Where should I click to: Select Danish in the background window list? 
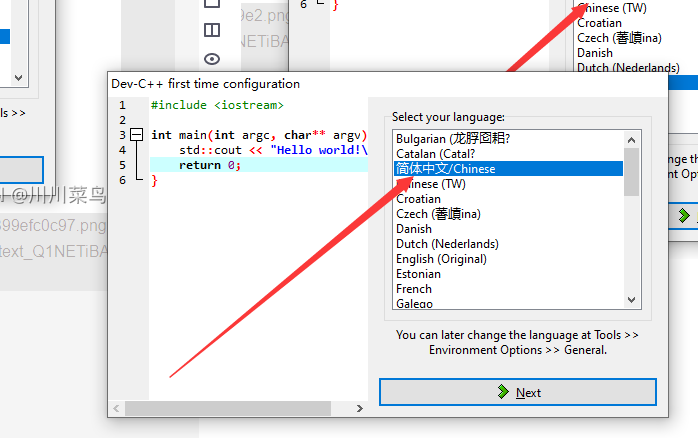595,53
